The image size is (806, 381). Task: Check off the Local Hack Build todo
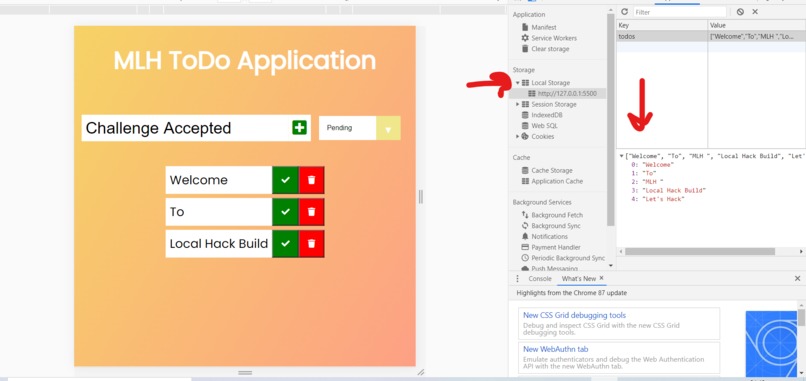285,244
